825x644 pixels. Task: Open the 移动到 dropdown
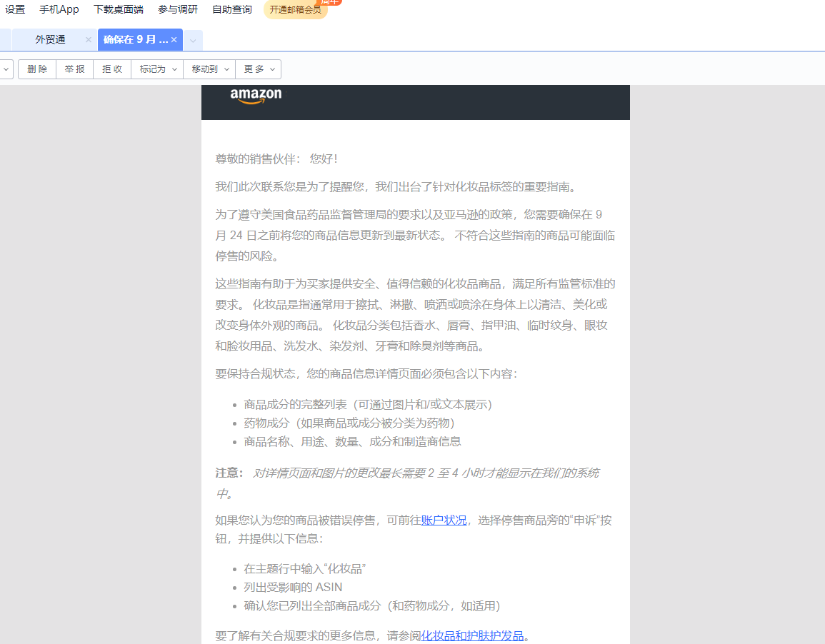pyautogui.click(x=209, y=69)
